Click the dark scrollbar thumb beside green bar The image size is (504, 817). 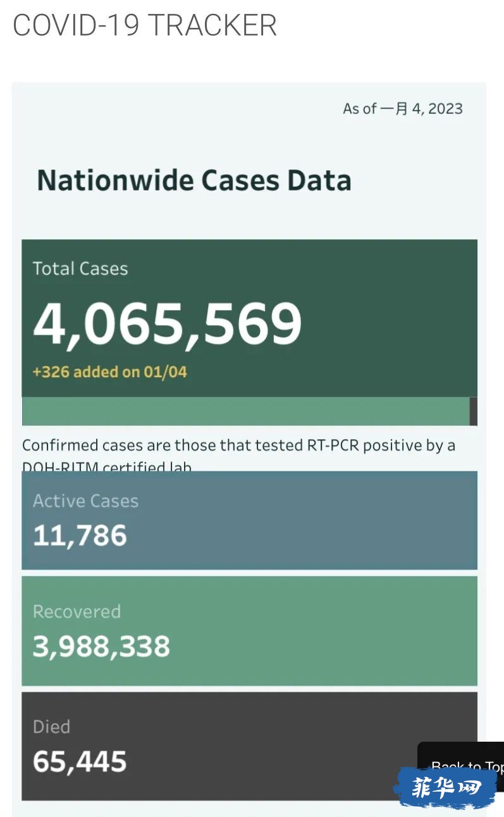pyautogui.click(x=474, y=411)
